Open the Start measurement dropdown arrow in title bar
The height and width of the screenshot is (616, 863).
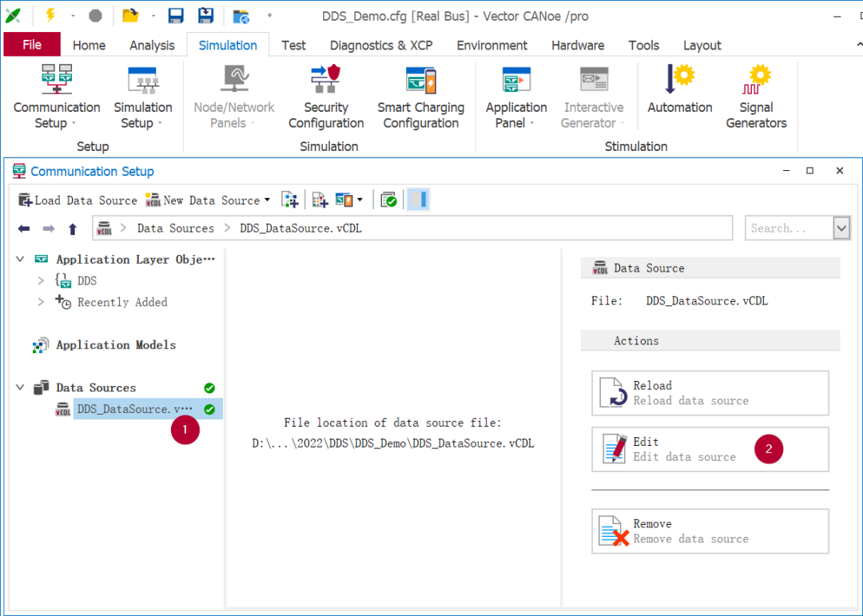click(x=73, y=16)
